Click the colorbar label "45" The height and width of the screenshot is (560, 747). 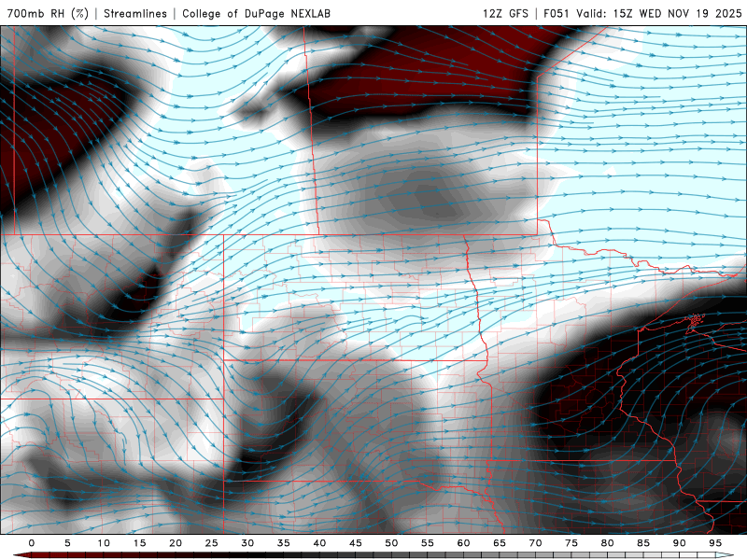tap(356, 543)
